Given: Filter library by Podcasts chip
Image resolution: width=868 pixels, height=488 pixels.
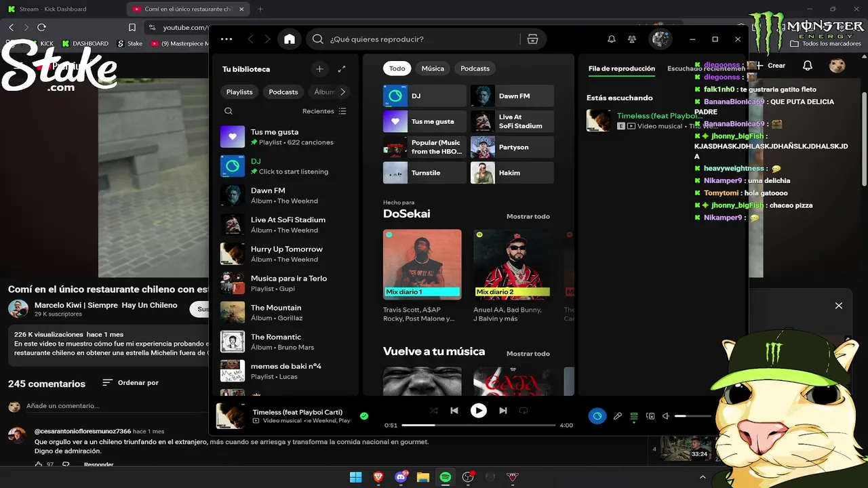Looking at the screenshot, I should pos(283,91).
